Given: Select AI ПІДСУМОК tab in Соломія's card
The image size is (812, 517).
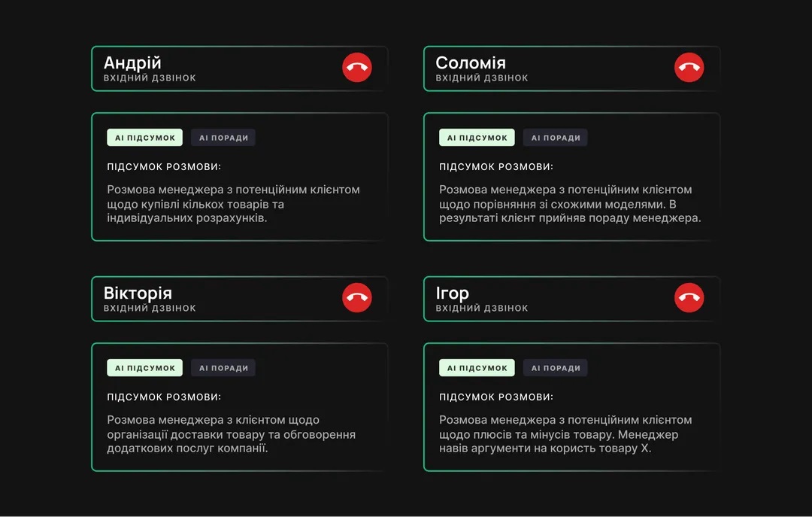Looking at the screenshot, I should tap(477, 138).
